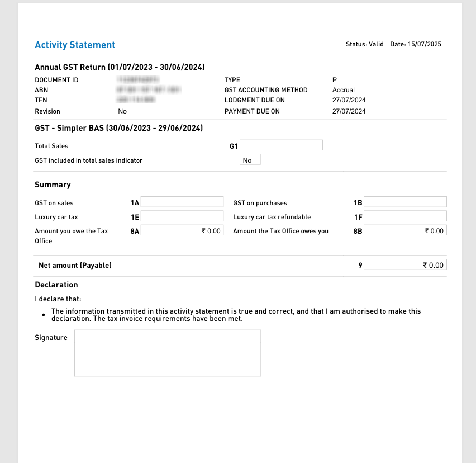Click the Date: 15/07/2025 text

point(415,44)
